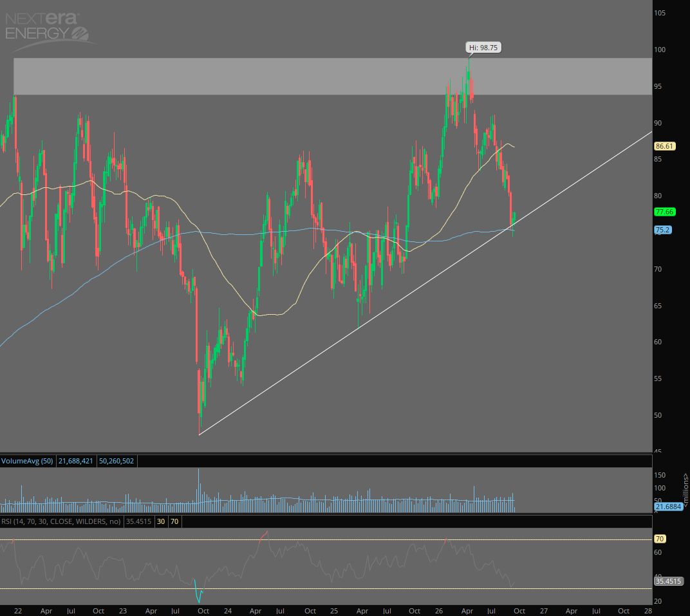The height and width of the screenshot is (616, 690).
Task: Click the 27 year marker on the time axis
Action: pyautogui.click(x=544, y=611)
